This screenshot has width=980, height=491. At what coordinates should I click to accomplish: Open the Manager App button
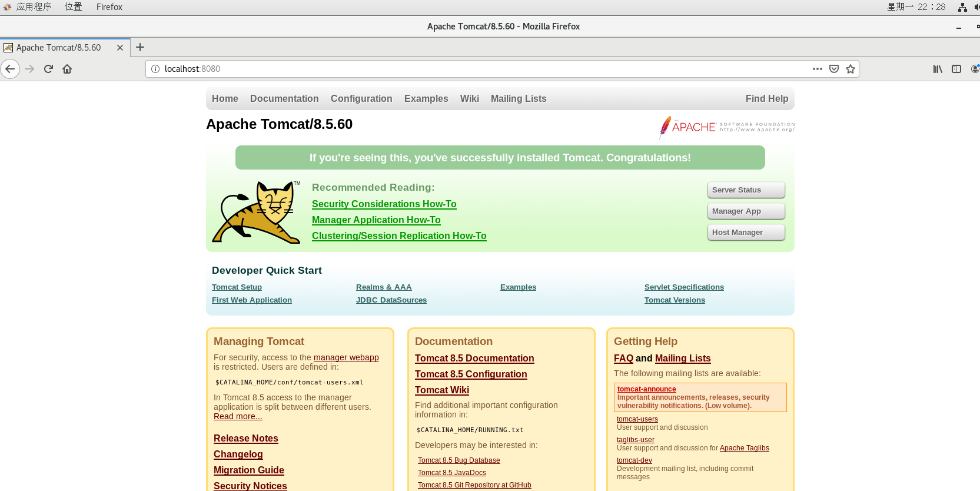click(x=746, y=211)
